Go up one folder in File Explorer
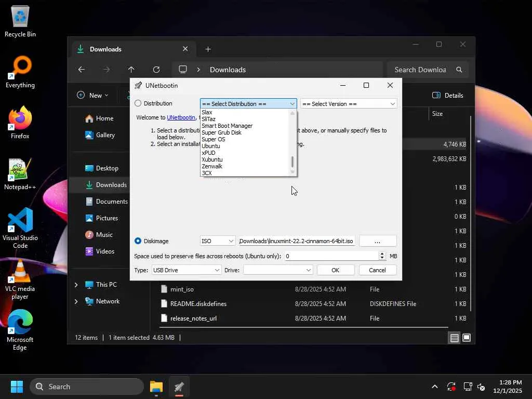Screen dimensions: 532x399 pyautogui.click(x=131, y=70)
